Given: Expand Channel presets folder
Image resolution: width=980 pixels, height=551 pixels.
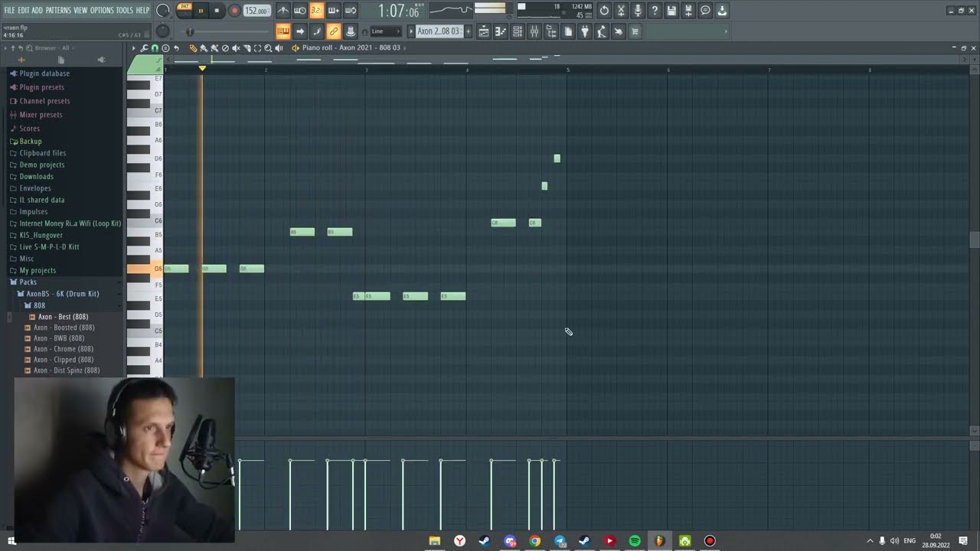Looking at the screenshot, I should pyautogui.click(x=44, y=101).
